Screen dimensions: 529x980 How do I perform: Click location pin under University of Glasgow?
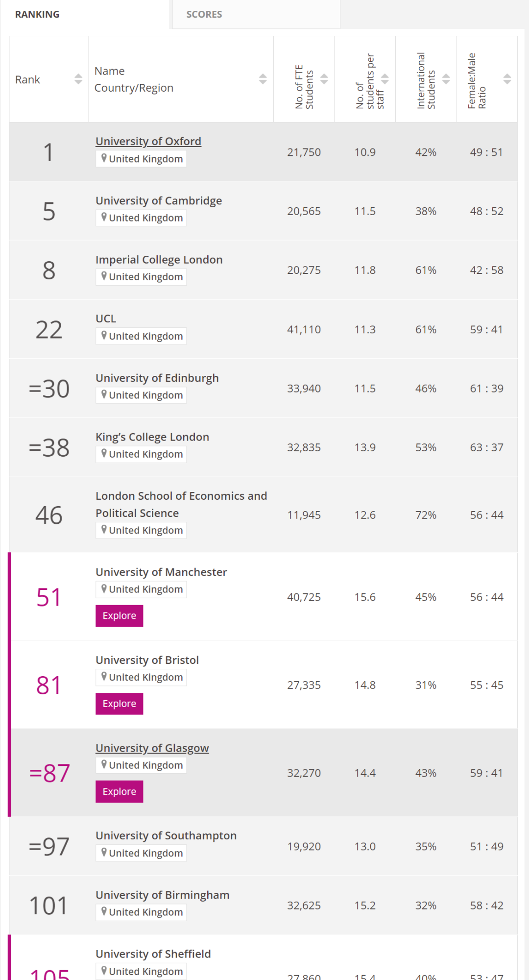coord(104,764)
